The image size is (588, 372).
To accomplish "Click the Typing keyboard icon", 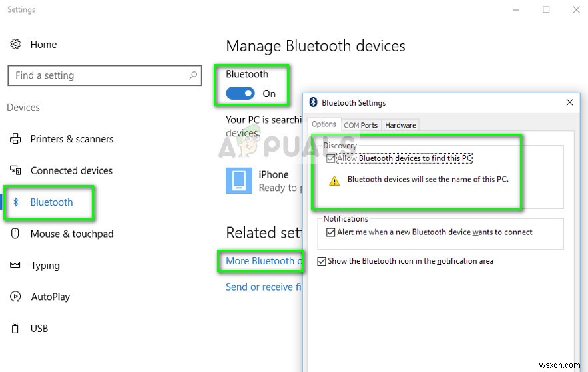I will 15,265.
